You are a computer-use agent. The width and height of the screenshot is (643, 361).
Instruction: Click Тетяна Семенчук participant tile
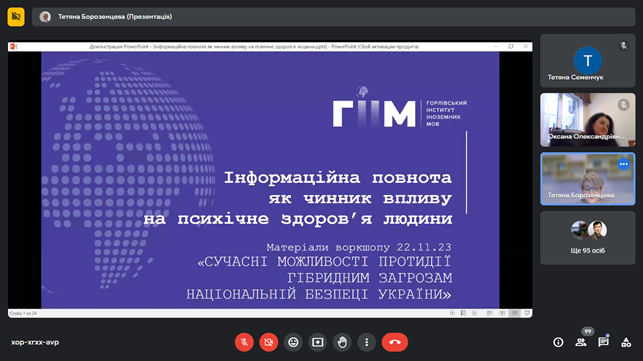coord(588,61)
